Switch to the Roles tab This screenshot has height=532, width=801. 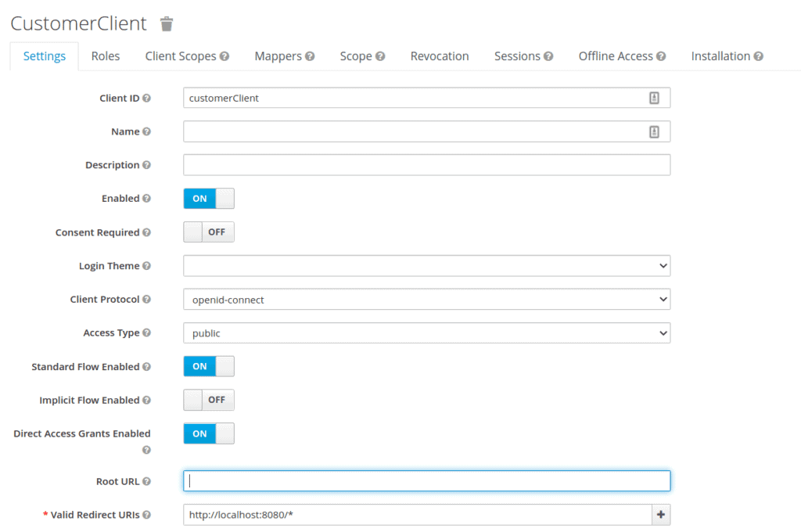point(106,56)
